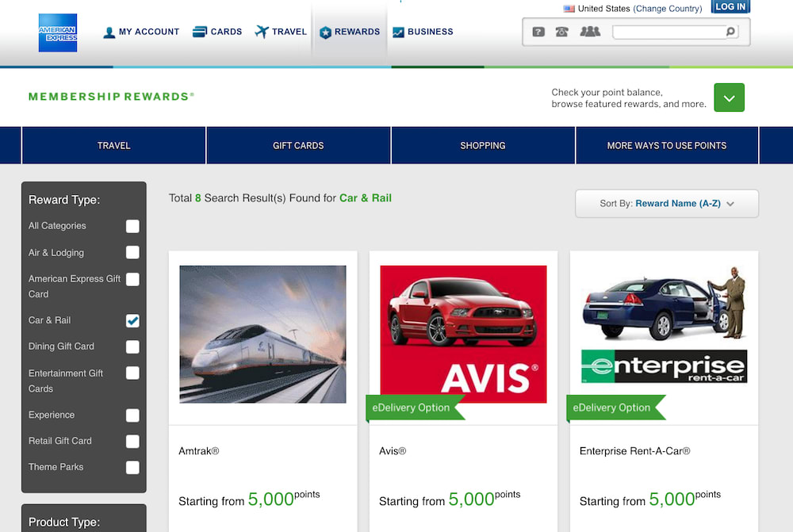Click the Avis eDelivery Option ribbon
Screen dimensions: 793x532
coord(415,408)
